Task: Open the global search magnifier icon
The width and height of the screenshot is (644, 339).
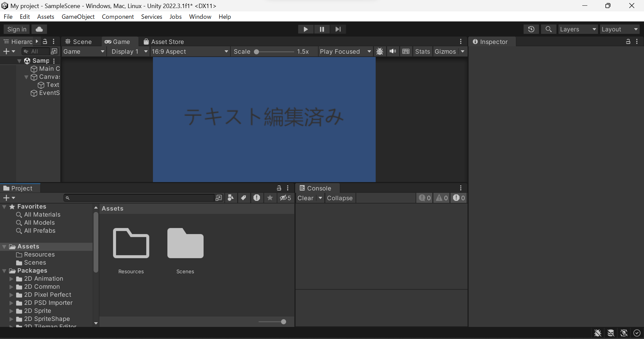Action: 548,29
